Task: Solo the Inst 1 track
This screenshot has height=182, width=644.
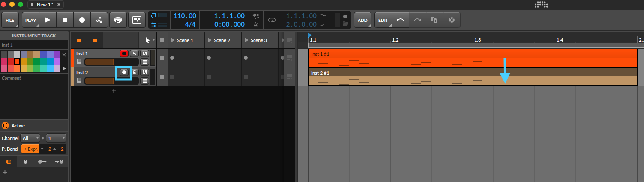Action: click(134, 54)
